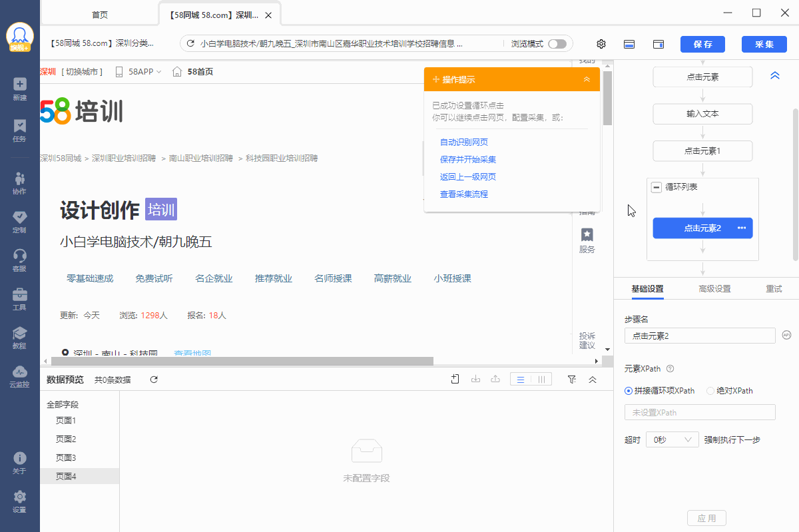
Task: Select 页面1 in the field tree
Action: point(66,421)
